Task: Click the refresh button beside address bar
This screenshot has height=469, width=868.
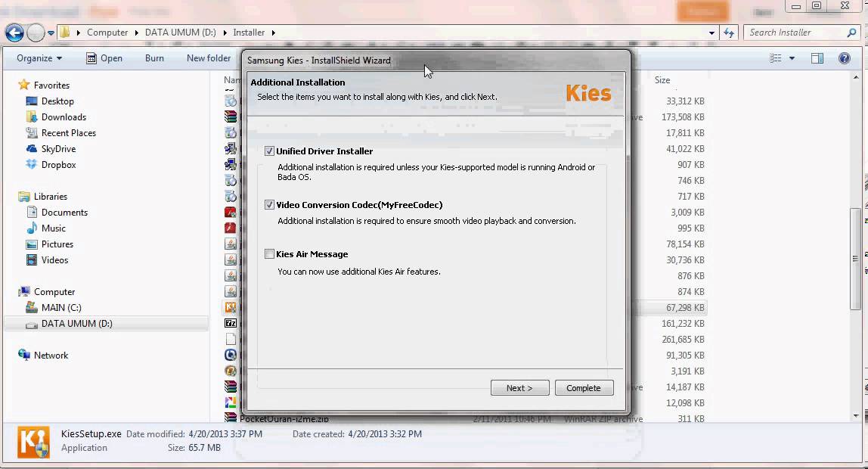Action: coord(729,33)
